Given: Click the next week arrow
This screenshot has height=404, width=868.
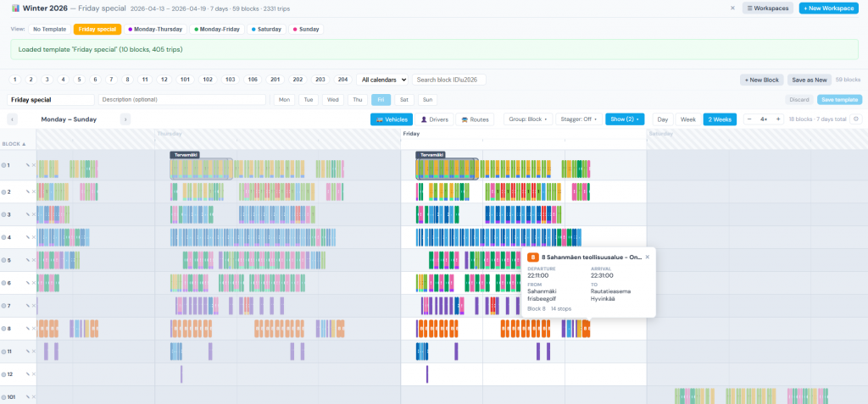Looking at the screenshot, I should pyautogui.click(x=125, y=119).
